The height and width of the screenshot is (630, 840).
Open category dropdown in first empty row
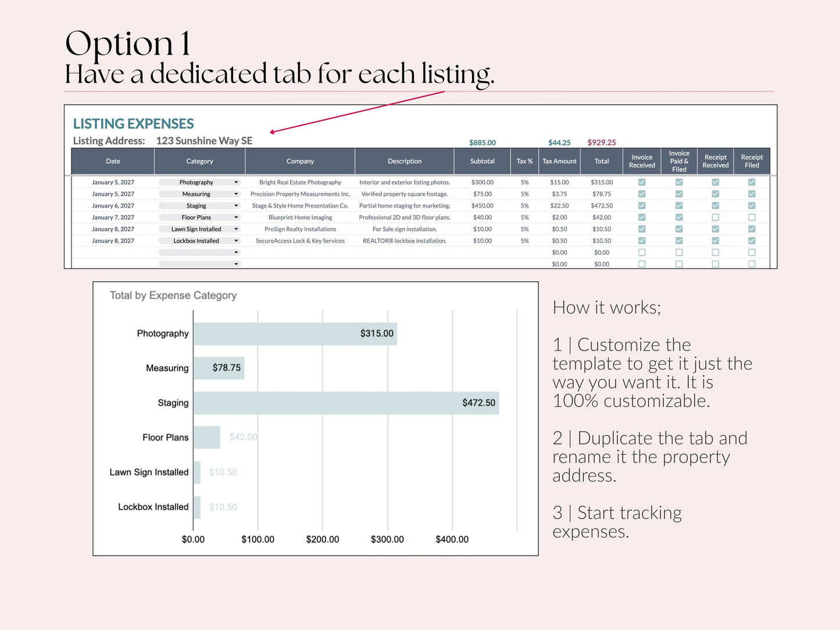pos(199,252)
